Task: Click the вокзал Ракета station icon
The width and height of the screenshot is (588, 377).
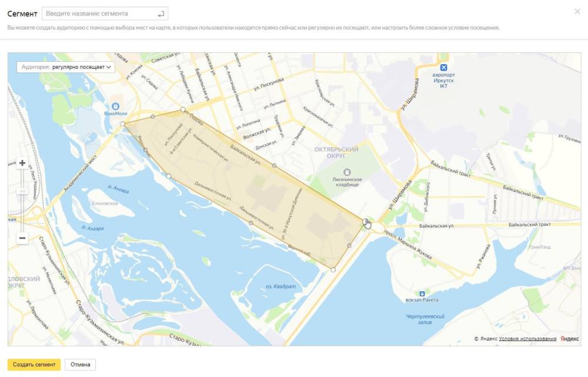Action: (x=422, y=293)
